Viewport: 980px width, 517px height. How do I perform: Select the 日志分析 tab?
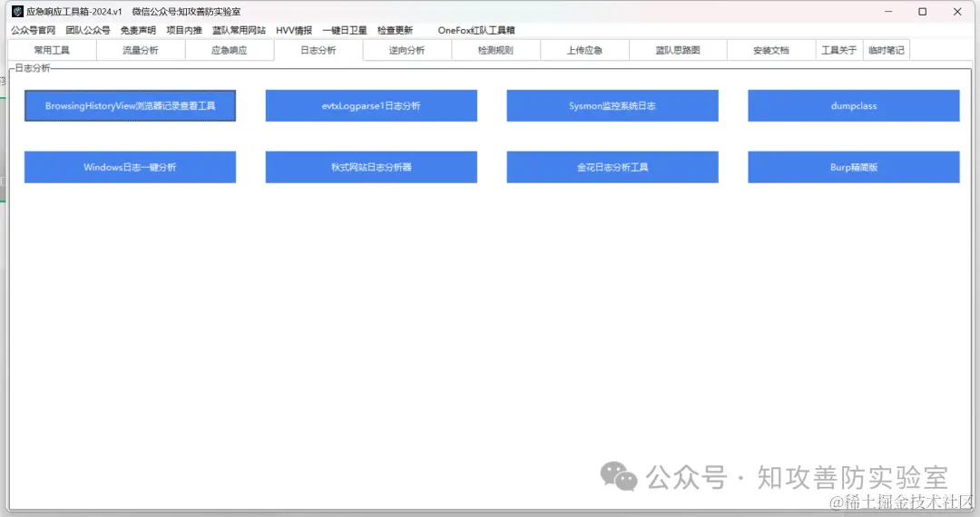(318, 50)
